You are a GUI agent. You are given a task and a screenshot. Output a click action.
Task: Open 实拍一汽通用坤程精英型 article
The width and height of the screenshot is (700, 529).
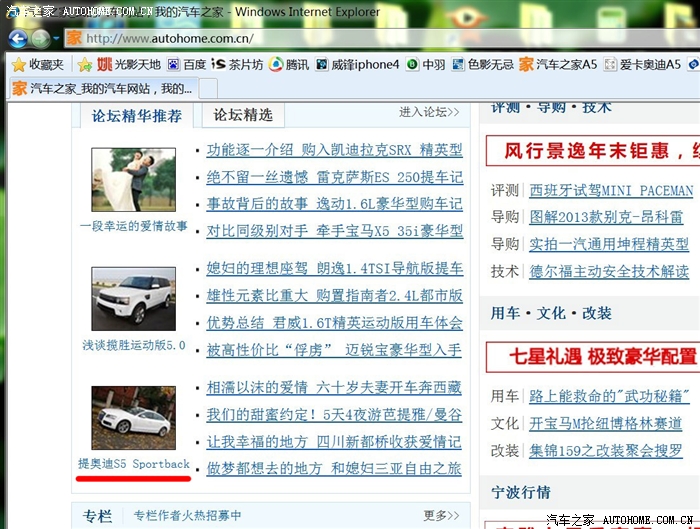point(609,244)
